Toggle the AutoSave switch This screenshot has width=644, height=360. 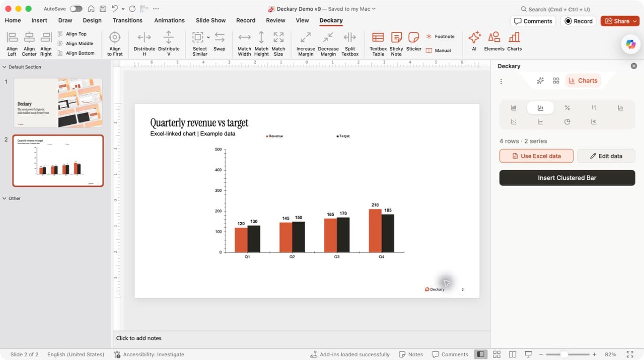(76, 9)
